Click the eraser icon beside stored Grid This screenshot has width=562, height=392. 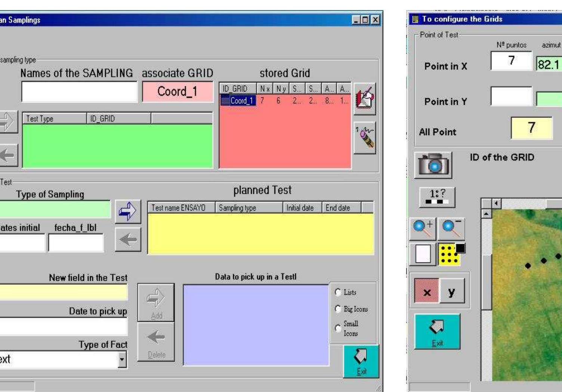tap(364, 138)
